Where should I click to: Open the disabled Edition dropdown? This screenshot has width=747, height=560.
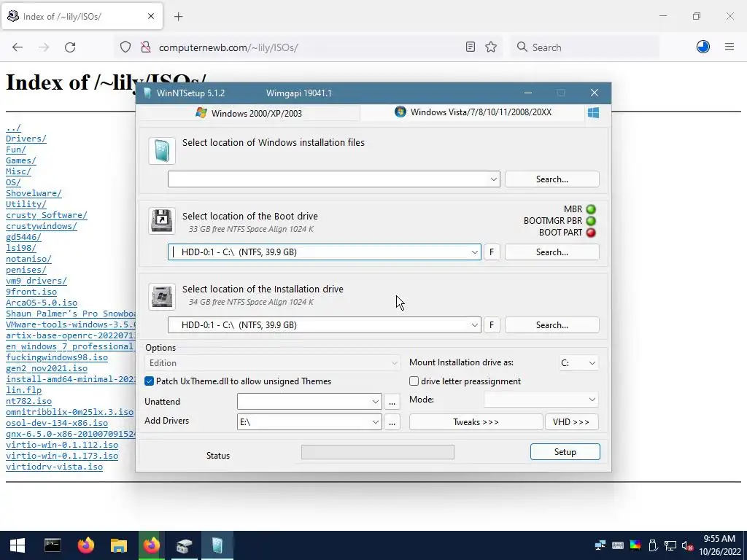coord(272,363)
